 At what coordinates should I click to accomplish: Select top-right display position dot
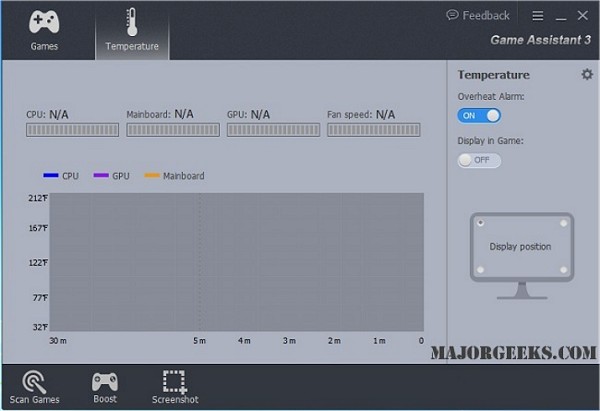coord(563,223)
